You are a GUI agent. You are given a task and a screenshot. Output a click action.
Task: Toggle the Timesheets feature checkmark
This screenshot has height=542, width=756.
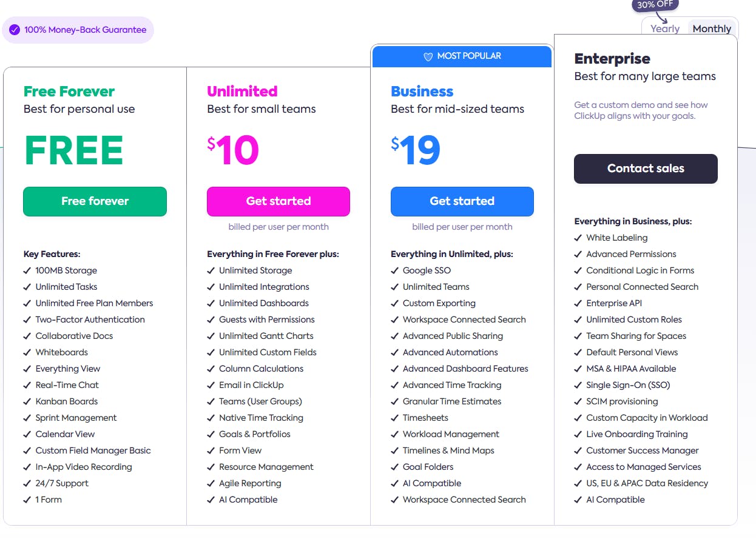pos(395,418)
